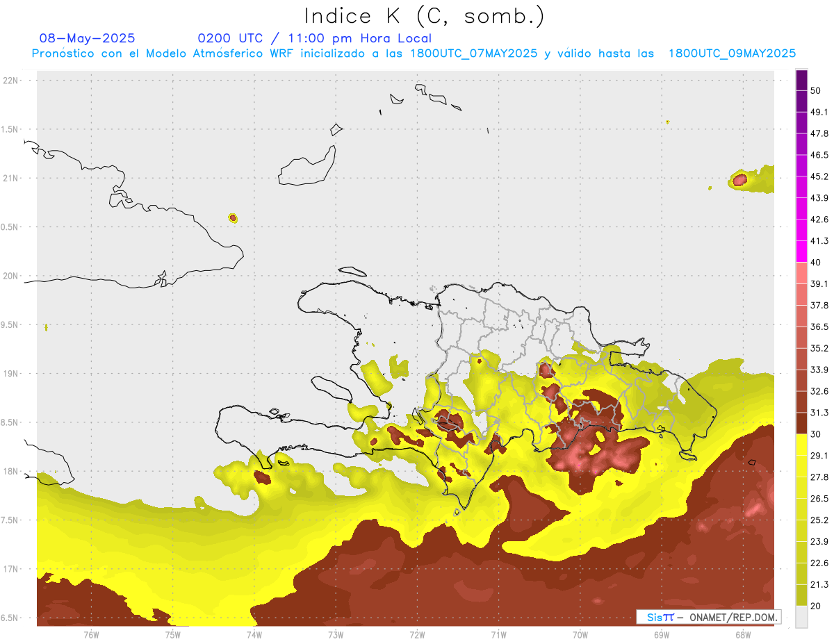Click the '33.9' colorbar value
This screenshot has height=644, width=834.
819,370
